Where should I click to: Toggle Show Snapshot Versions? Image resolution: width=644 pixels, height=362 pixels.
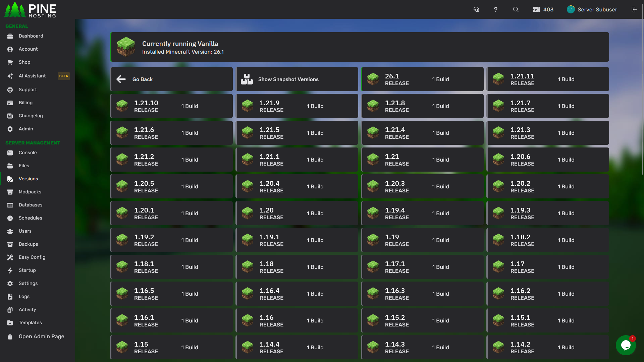(297, 79)
